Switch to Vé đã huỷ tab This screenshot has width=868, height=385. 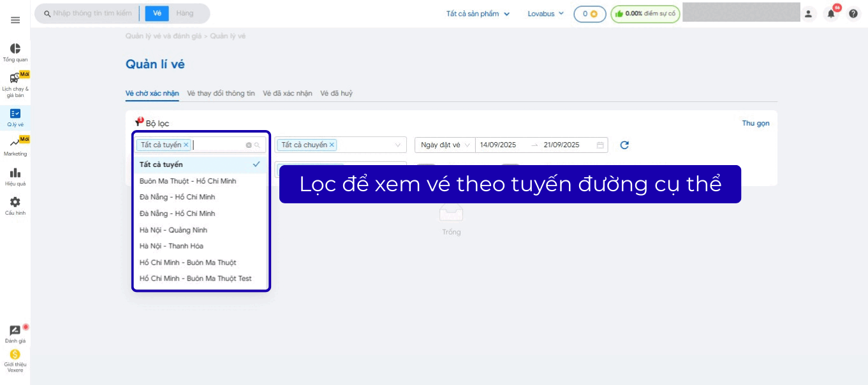(x=336, y=93)
